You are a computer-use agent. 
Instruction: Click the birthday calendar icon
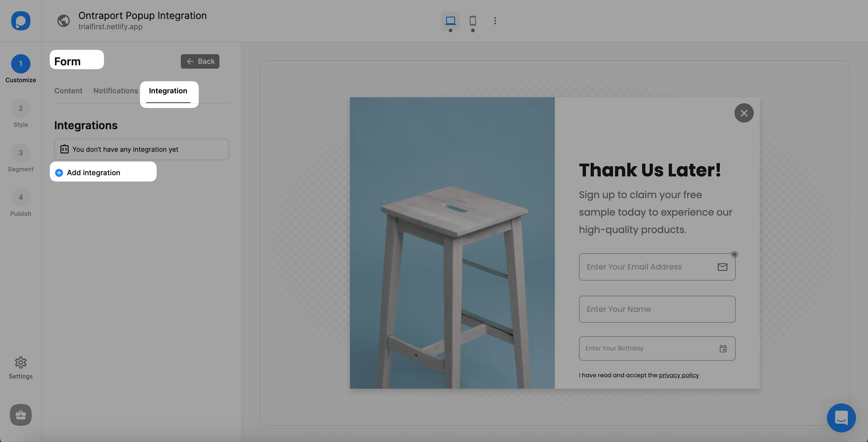point(723,348)
